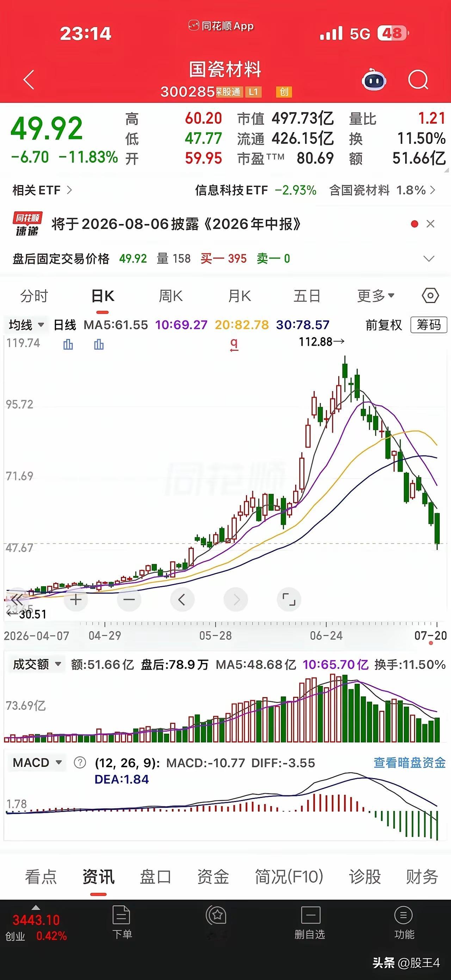Open MACD indicator dropdown

pos(37,762)
